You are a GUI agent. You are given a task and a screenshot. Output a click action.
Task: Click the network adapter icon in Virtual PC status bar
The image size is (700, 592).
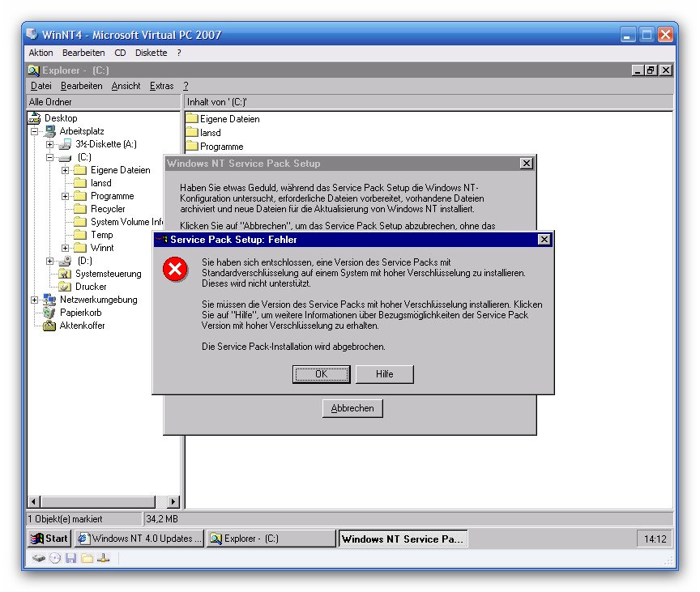point(103,558)
